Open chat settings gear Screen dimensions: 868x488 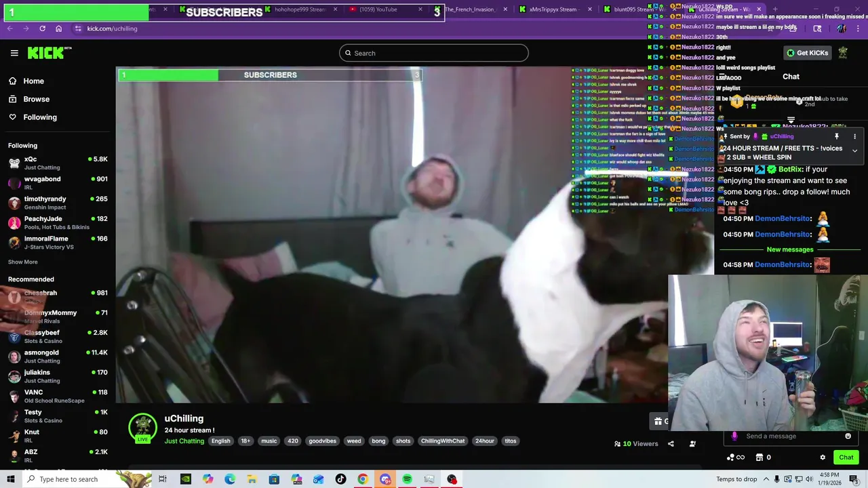point(823,457)
